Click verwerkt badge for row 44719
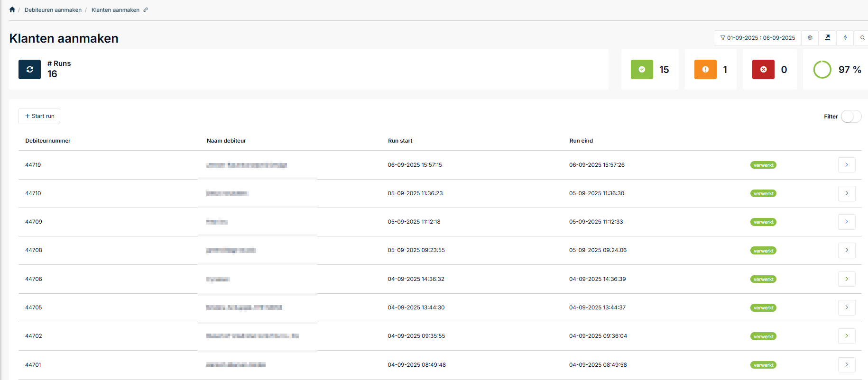Screen dimensions: 868x380 (x=763, y=165)
